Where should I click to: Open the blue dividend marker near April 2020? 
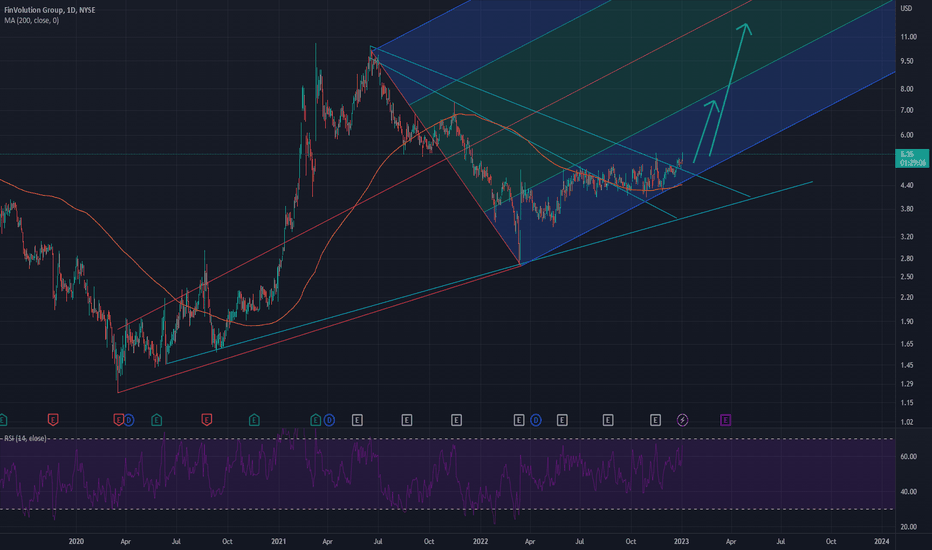[128, 420]
